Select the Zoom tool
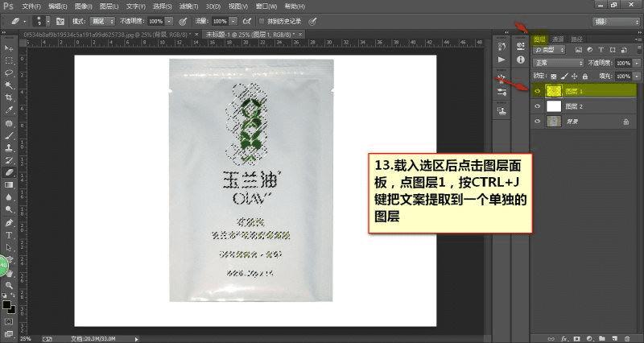The image size is (644, 343). [8, 285]
